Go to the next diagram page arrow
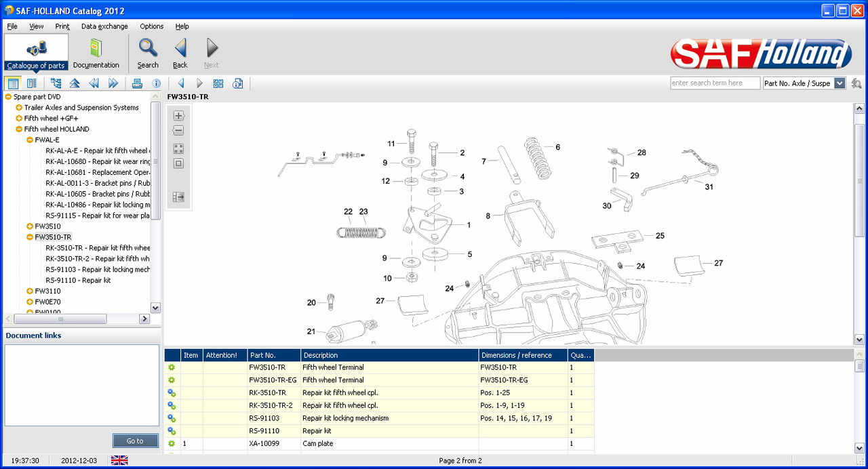 click(x=199, y=83)
